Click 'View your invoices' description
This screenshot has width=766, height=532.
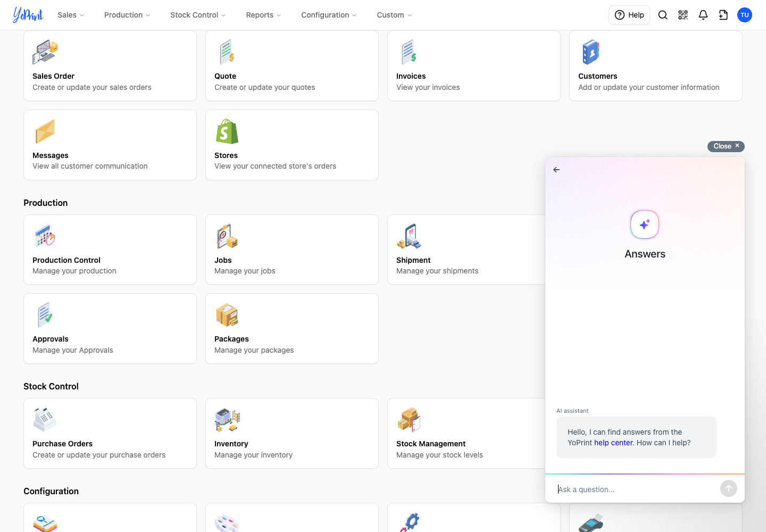coord(428,87)
